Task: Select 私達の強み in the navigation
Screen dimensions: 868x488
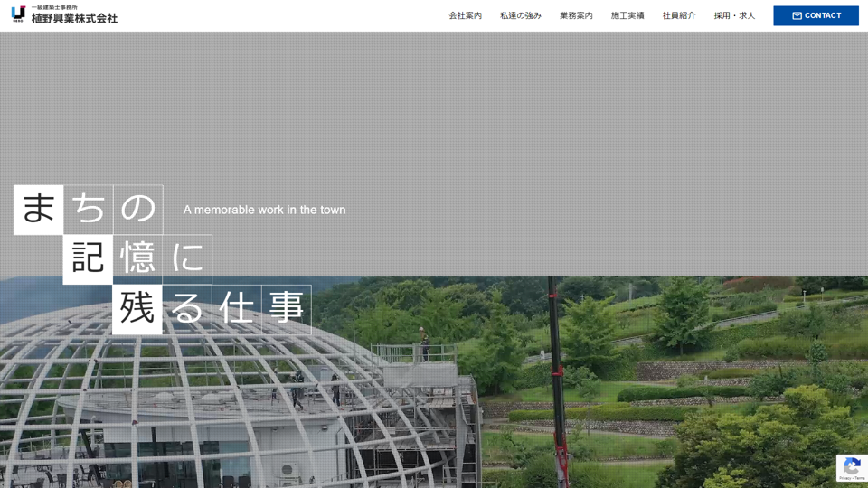Action: [521, 16]
